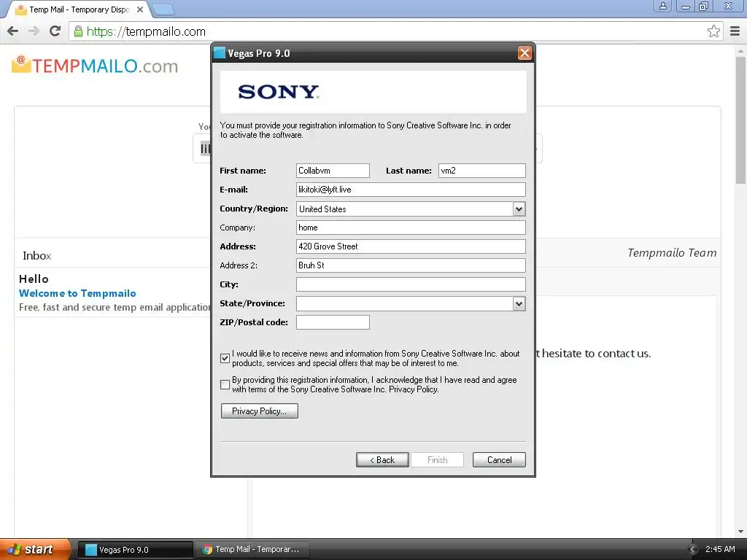Open the State/Province dropdown
747x560 pixels.
pyautogui.click(x=519, y=304)
